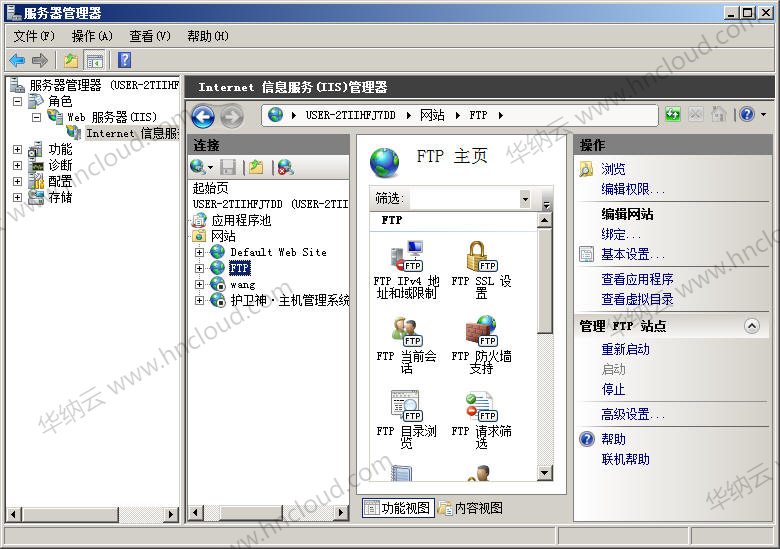Click the 编辑权限... link
The image size is (780, 549).
[633, 189]
